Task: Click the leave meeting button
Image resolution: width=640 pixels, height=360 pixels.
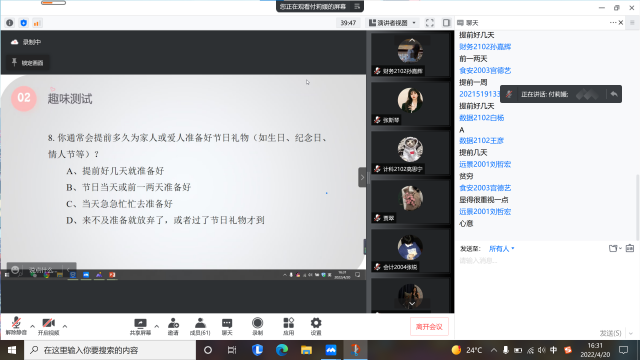Action: [x=429, y=327]
